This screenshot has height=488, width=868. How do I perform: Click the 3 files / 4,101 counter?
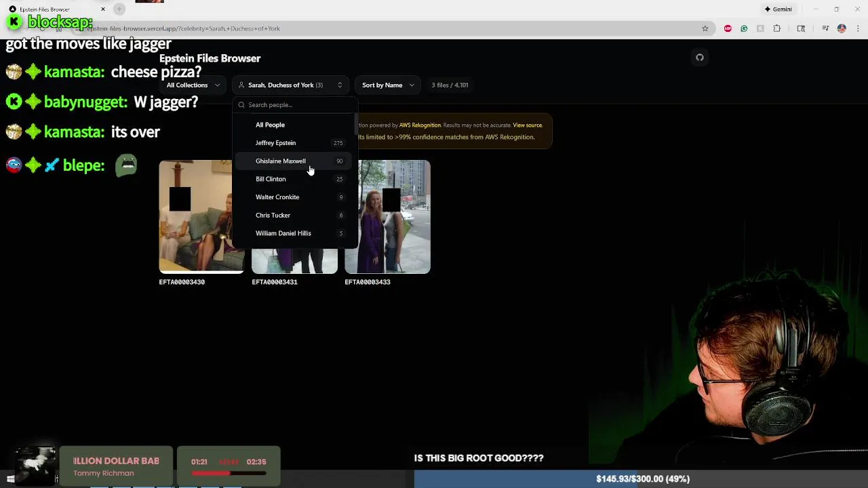click(x=450, y=85)
